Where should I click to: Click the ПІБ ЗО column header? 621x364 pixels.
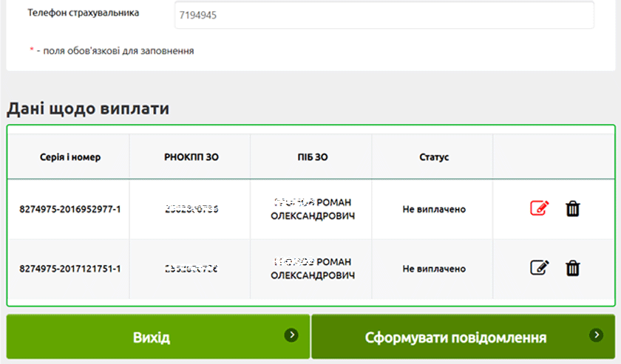point(310,157)
